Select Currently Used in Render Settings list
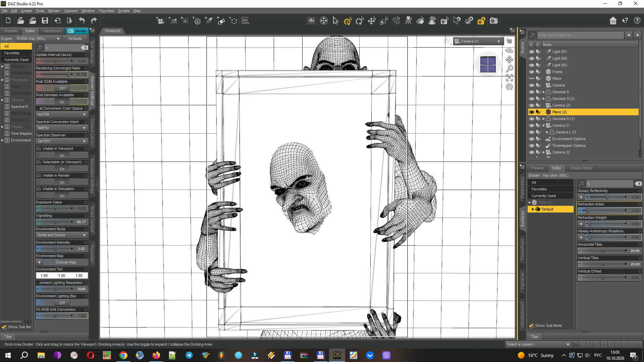Image resolution: width=644 pixels, height=362 pixels. pos(16,60)
